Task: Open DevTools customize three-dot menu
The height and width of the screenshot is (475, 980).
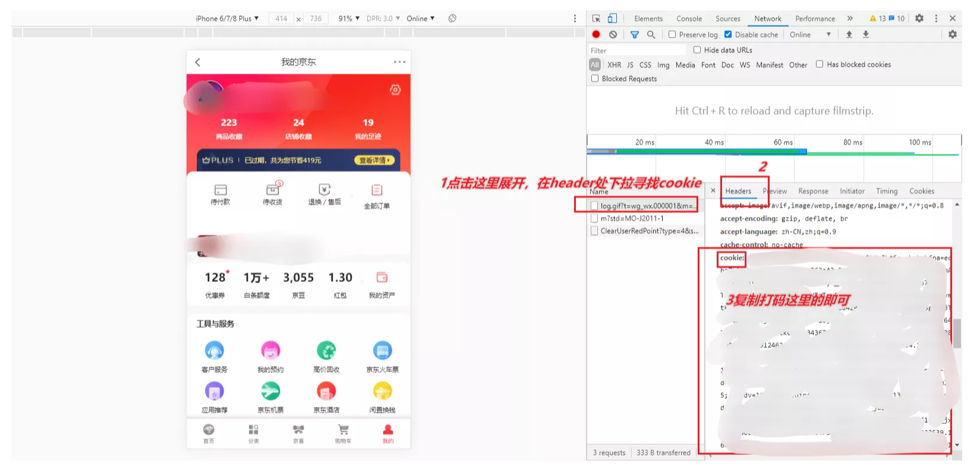Action: pyautogui.click(x=936, y=18)
